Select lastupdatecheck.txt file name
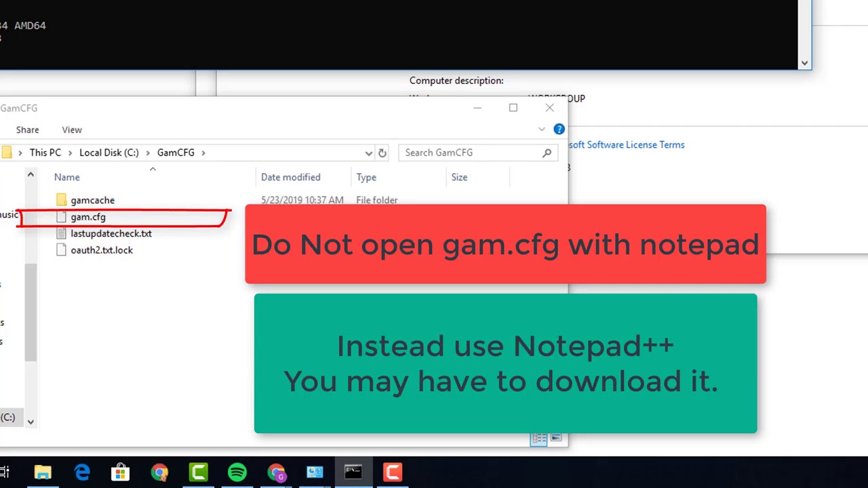This screenshot has height=488, width=868. (111, 234)
